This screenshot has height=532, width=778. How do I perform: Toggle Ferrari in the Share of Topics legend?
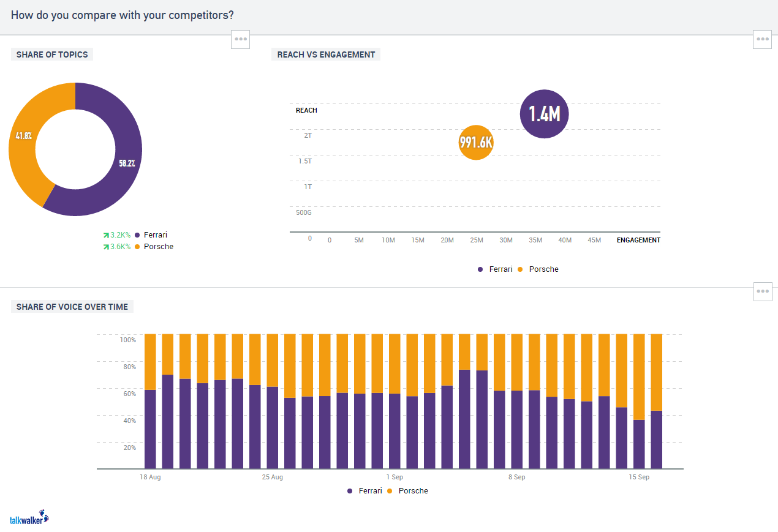point(151,235)
